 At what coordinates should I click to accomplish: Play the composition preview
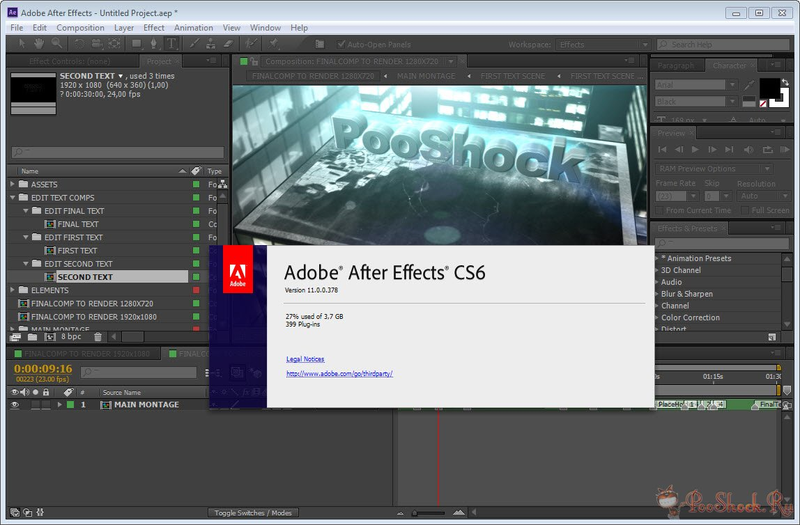point(695,149)
